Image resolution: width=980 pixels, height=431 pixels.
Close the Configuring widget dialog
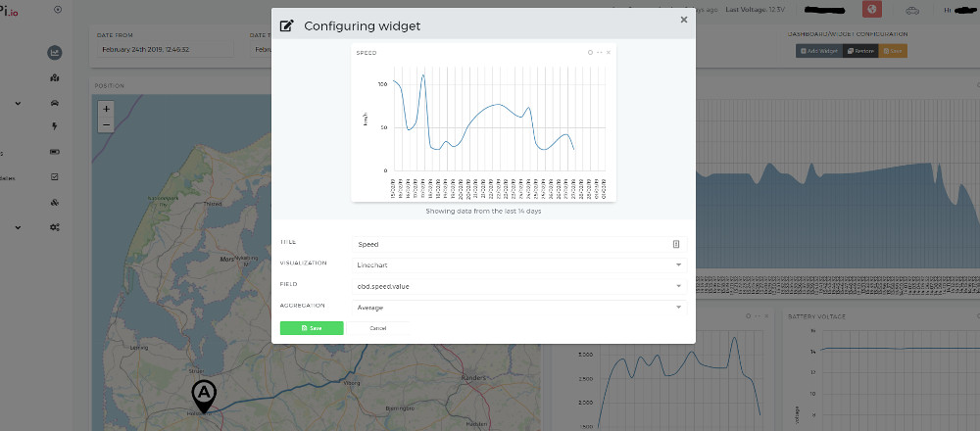[684, 20]
